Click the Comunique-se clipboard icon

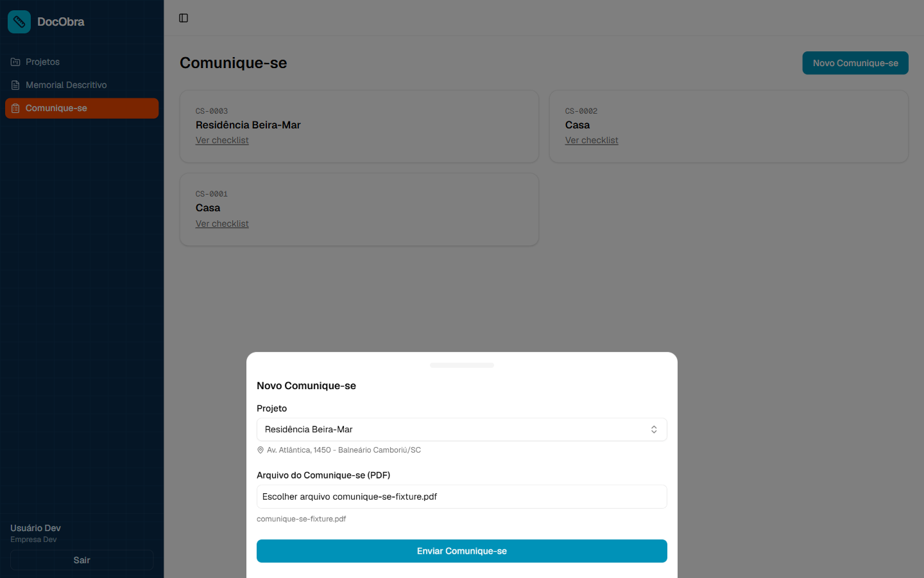(x=15, y=108)
